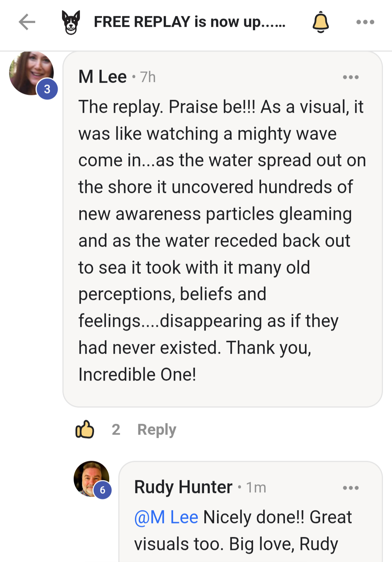Open the post title "FREE REPLAY is now up"
392x562 pixels.
[x=189, y=22]
